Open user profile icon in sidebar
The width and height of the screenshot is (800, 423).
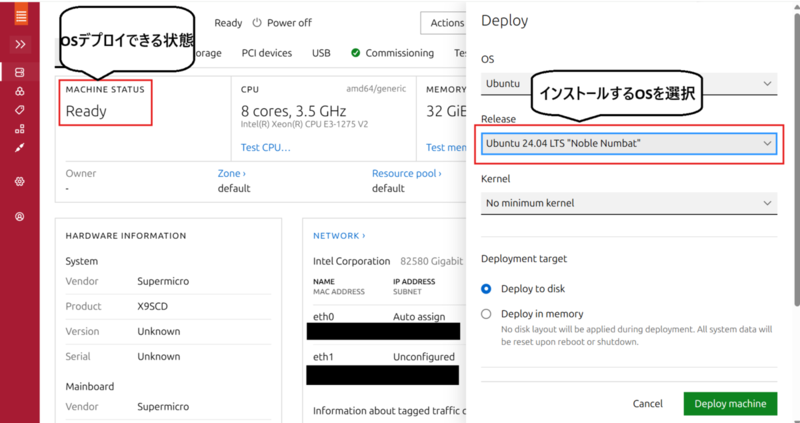[20, 216]
